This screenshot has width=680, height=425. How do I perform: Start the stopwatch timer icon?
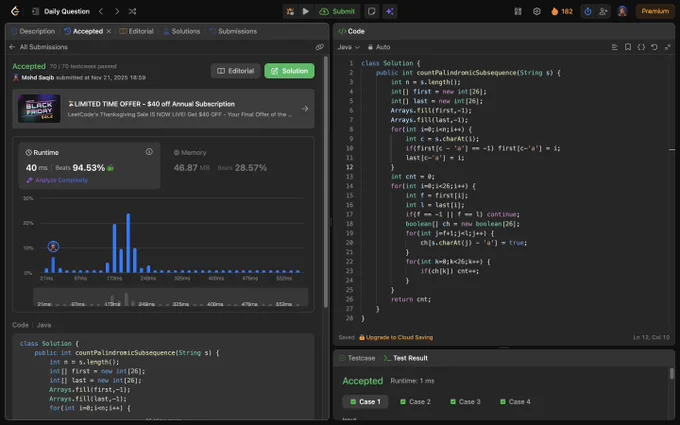(588, 11)
